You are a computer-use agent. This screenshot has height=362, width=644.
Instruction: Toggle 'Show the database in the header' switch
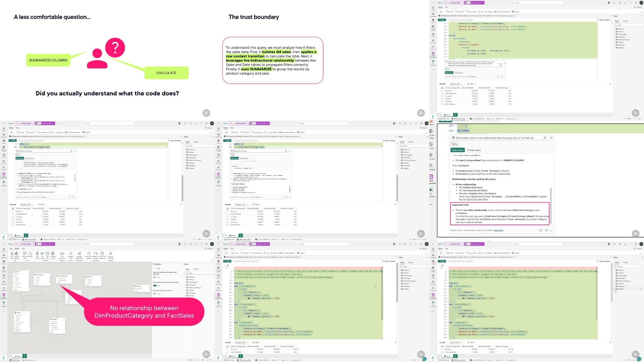click(x=155, y=277)
